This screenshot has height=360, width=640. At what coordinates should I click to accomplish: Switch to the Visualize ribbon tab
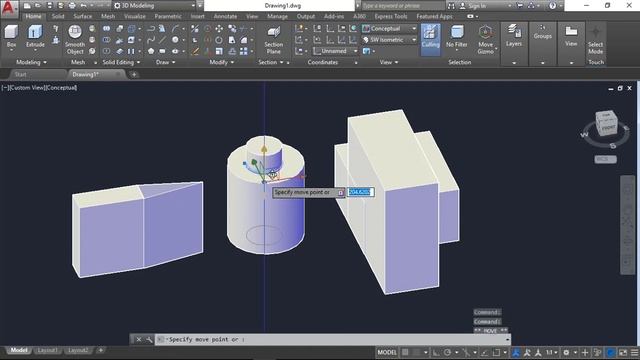[135, 16]
